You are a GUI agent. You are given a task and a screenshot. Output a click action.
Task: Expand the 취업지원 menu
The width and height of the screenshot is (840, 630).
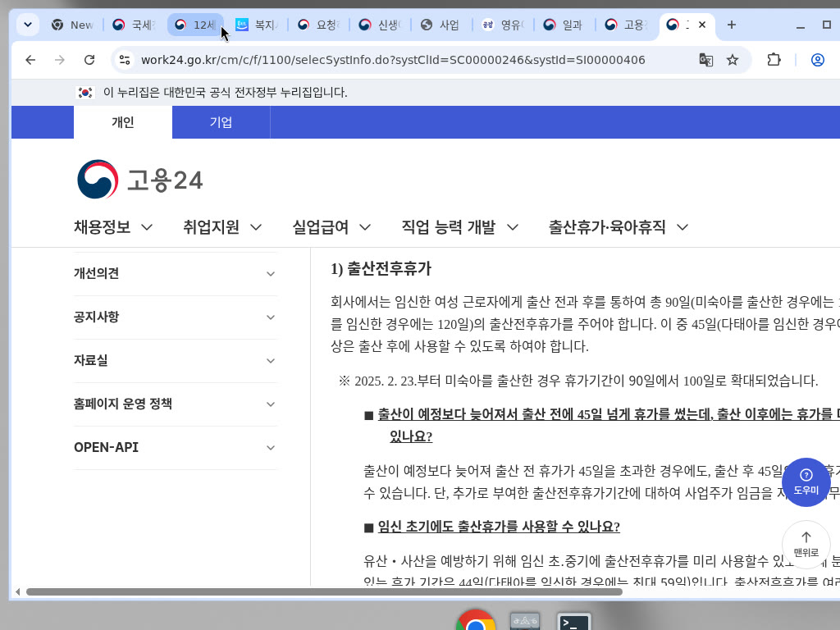click(x=222, y=227)
